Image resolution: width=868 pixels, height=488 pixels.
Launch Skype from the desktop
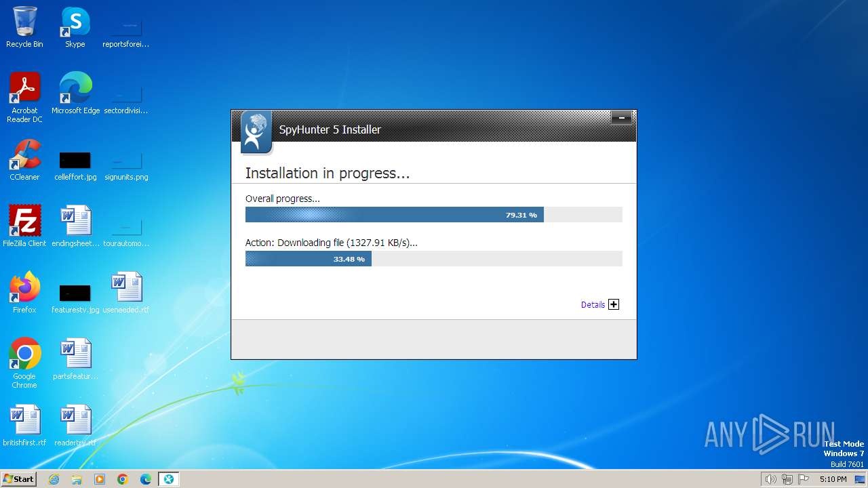75,27
